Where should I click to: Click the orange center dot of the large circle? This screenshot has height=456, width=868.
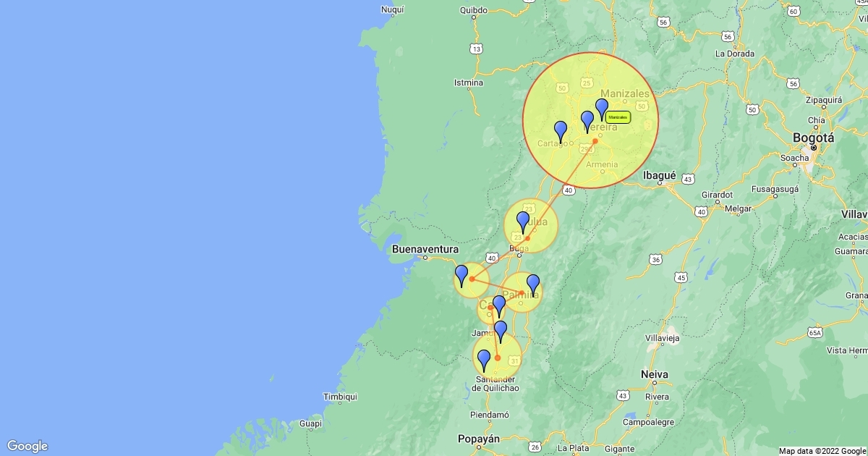coord(595,140)
